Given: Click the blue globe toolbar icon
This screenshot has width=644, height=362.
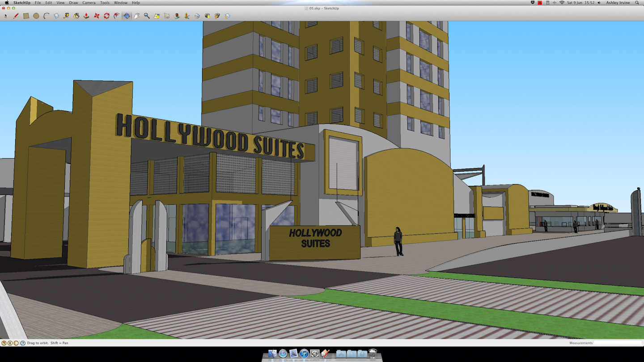Looking at the screenshot, I should coord(197,16).
